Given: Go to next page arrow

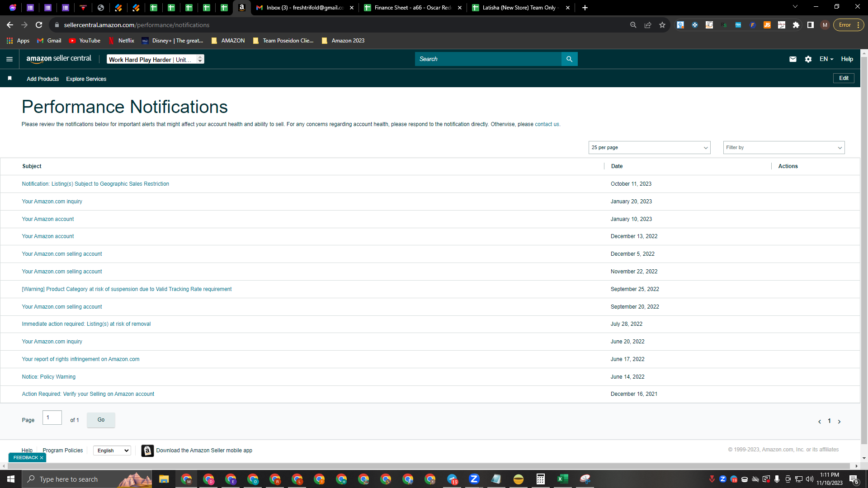Looking at the screenshot, I should 839,422.
